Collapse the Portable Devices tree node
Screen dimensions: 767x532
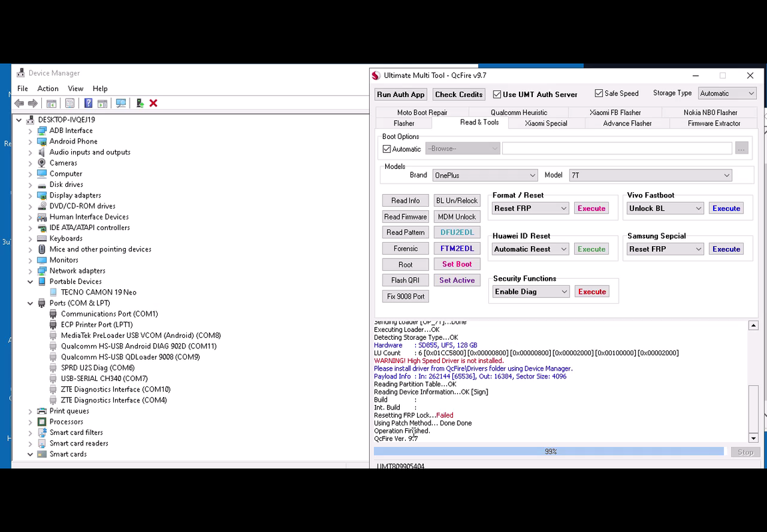pyautogui.click(x=31, y=282)
